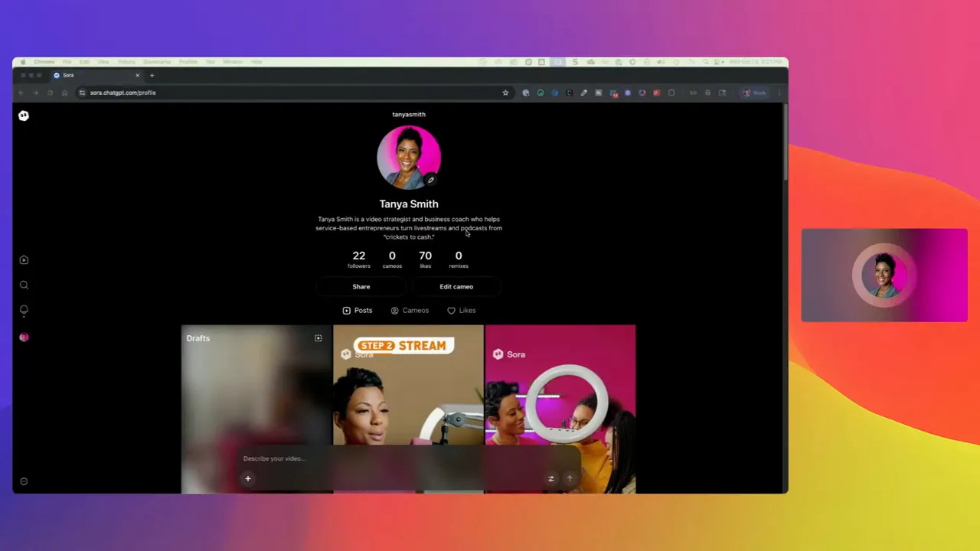Switch to the Posts tab

tap(358, 311)
